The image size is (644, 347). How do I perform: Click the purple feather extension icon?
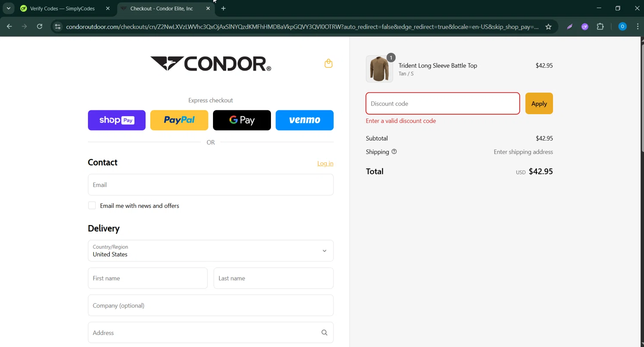(570, 27)
